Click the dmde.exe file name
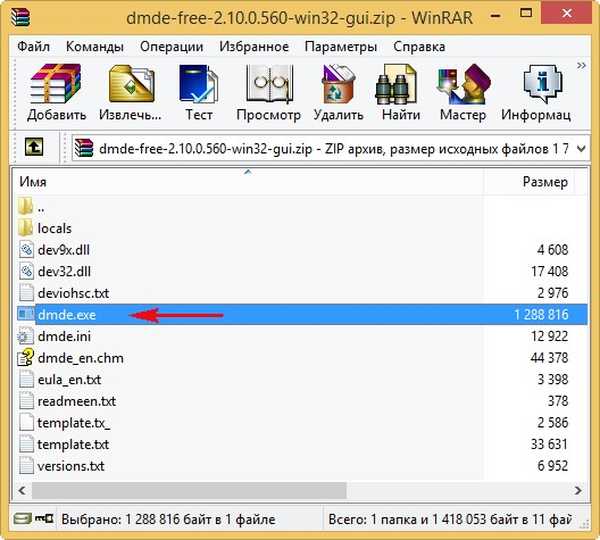This screenshot has width=600, height=540. click(67, 315)
